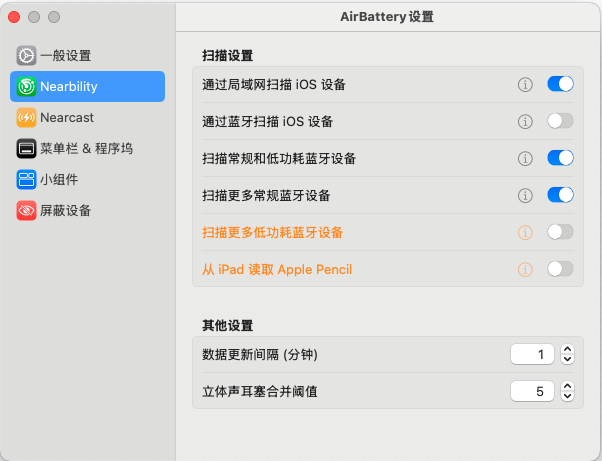Click the green Nearbility sidebar icon
602x461 pixels.
point(26,86)
